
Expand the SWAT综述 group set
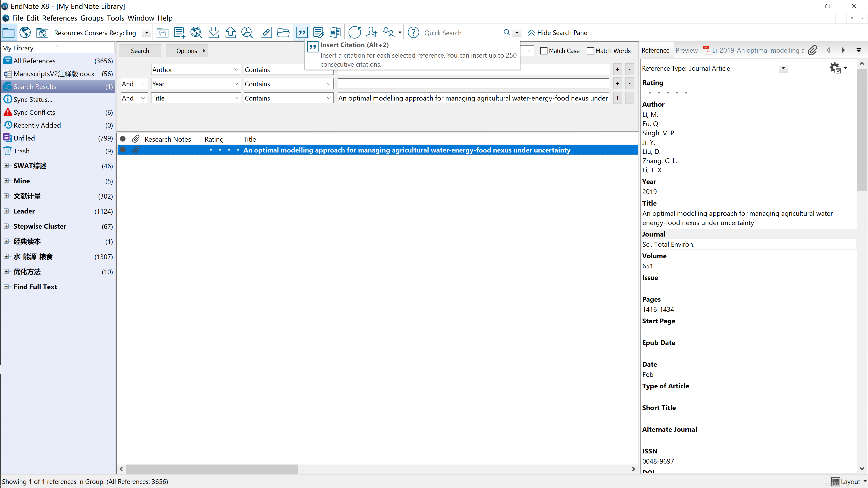pyautogui.click(x=6, y=166)
